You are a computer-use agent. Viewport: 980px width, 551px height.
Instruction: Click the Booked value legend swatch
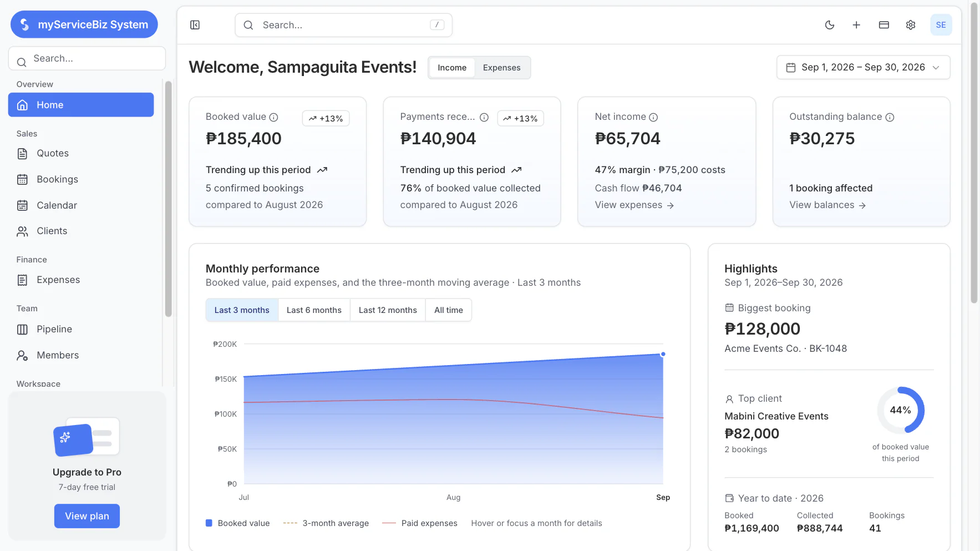209,523
